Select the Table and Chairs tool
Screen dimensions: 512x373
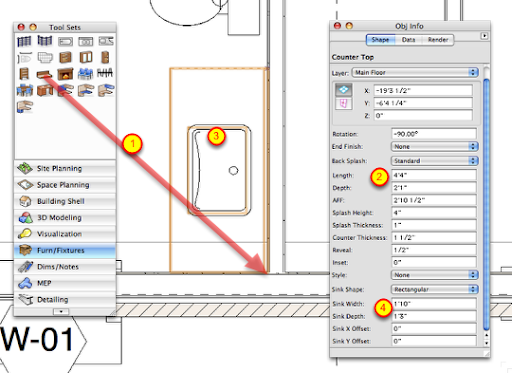tap(25, 90)
